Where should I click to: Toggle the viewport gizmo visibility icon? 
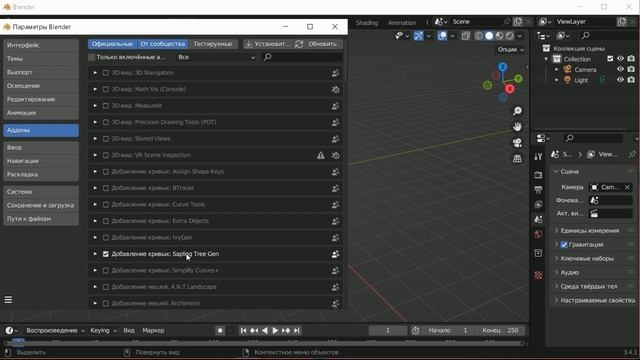[418, 36]
